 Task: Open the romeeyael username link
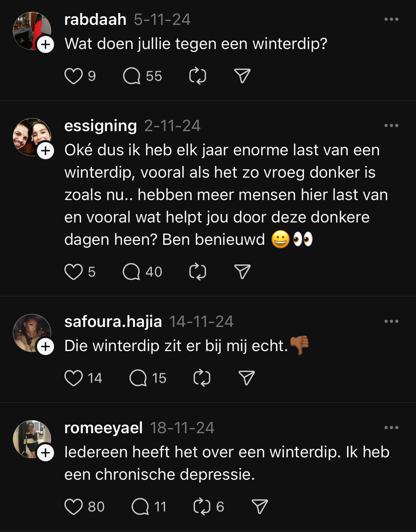103,428
